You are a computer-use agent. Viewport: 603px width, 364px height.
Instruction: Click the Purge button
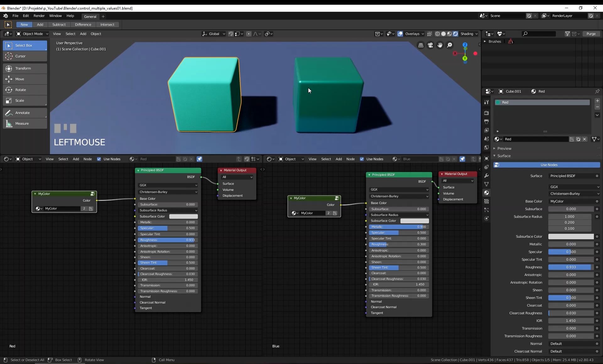click(591, 34)
